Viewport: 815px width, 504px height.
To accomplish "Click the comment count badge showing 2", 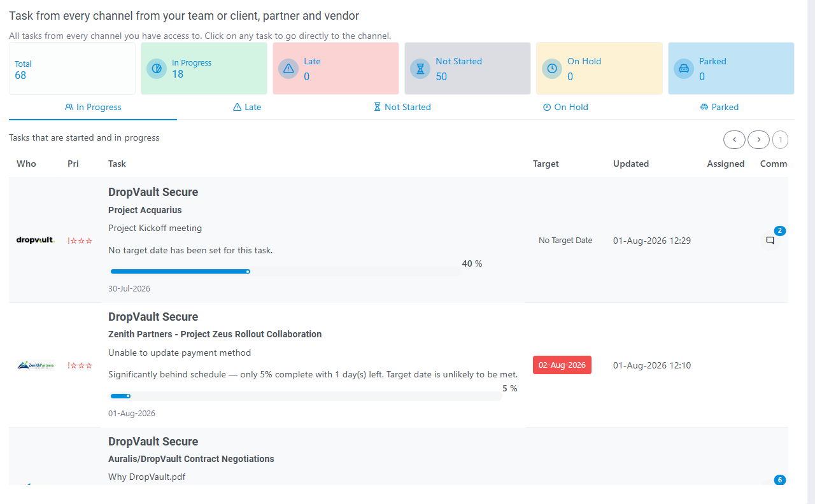I will coord(780,230).
